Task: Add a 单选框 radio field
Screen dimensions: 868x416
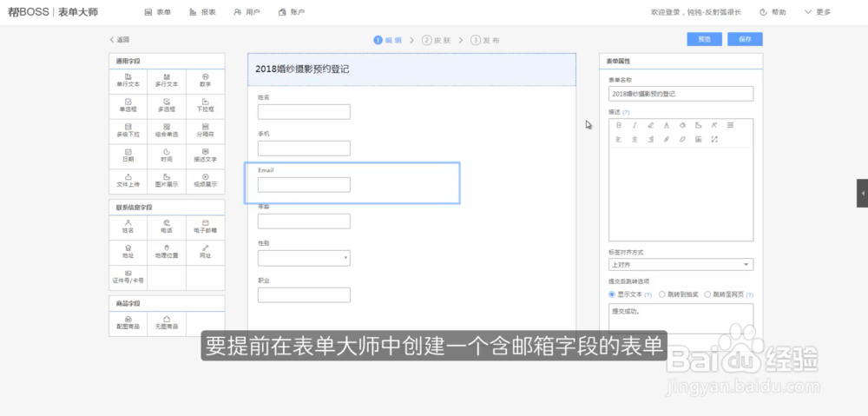Action: (128, 106)
